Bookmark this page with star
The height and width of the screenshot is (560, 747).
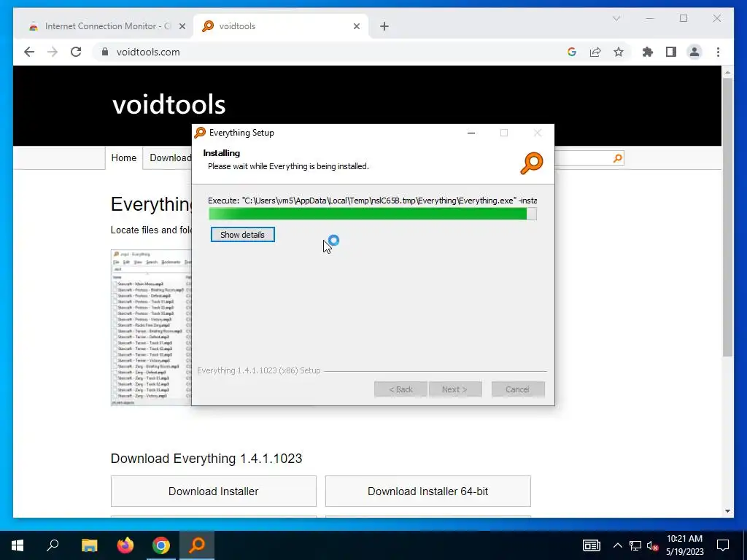tap(619, 52)
